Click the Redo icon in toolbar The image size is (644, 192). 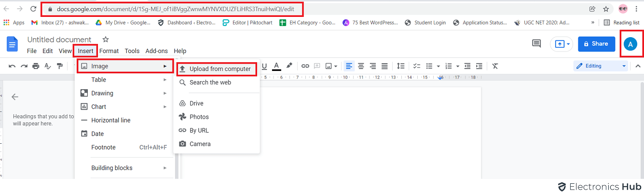[x=24, y=66]
